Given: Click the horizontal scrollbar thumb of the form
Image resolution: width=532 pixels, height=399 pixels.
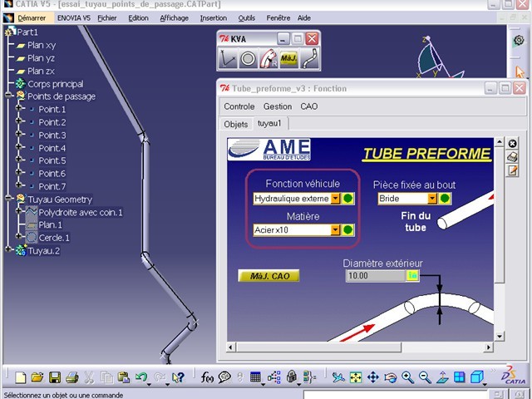Looking at the screenshot, I should pos(319,347).
